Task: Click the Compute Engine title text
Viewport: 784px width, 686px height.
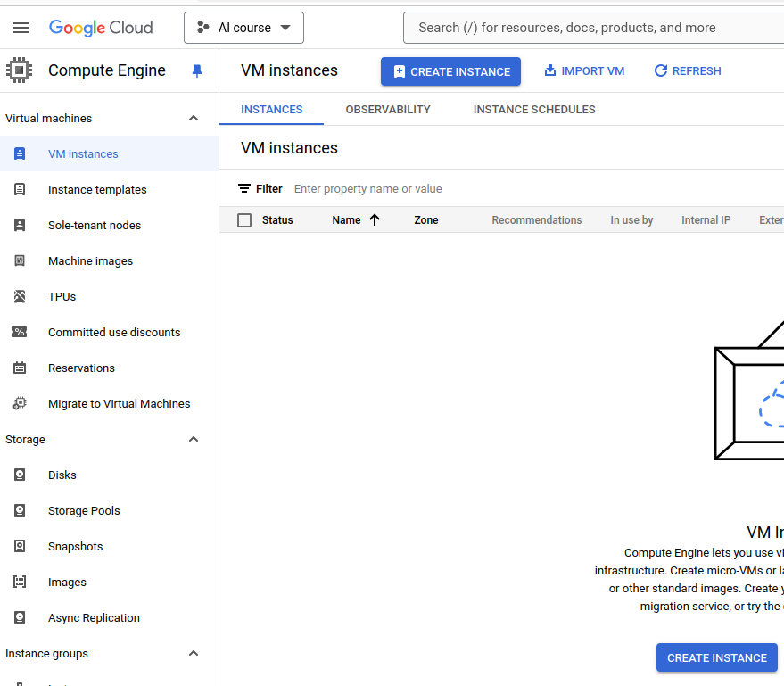Action: pos(106,70)
